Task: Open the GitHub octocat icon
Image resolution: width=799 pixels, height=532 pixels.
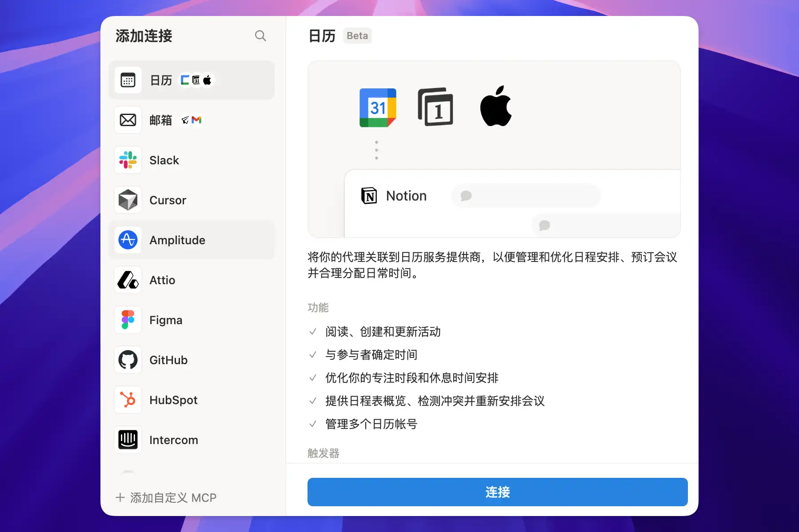Action: 128,360
